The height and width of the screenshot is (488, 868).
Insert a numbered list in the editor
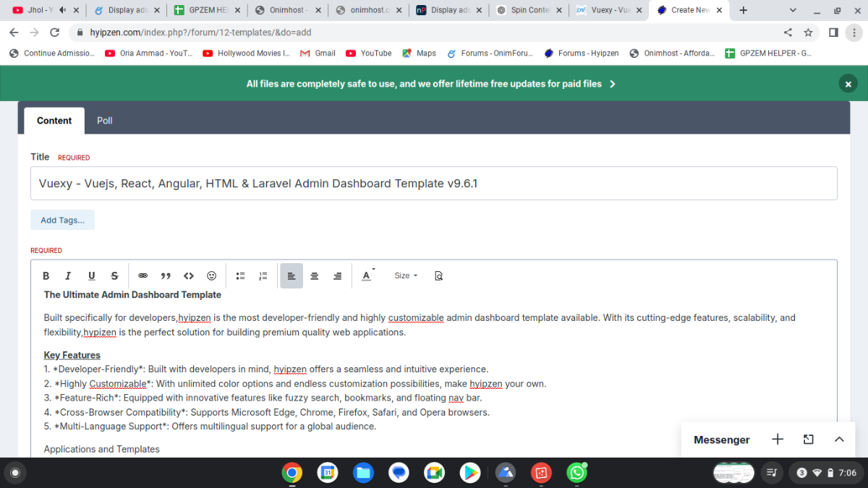263,275
